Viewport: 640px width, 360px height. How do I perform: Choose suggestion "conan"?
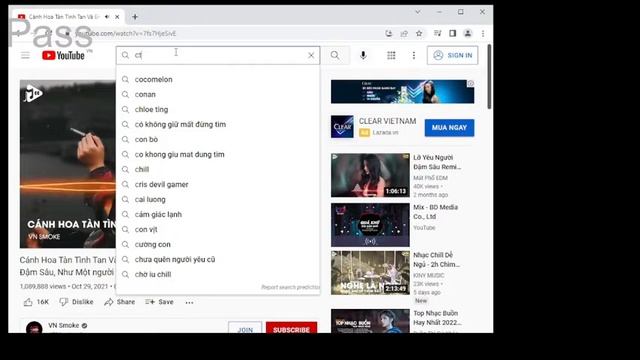tap(218, 94)
